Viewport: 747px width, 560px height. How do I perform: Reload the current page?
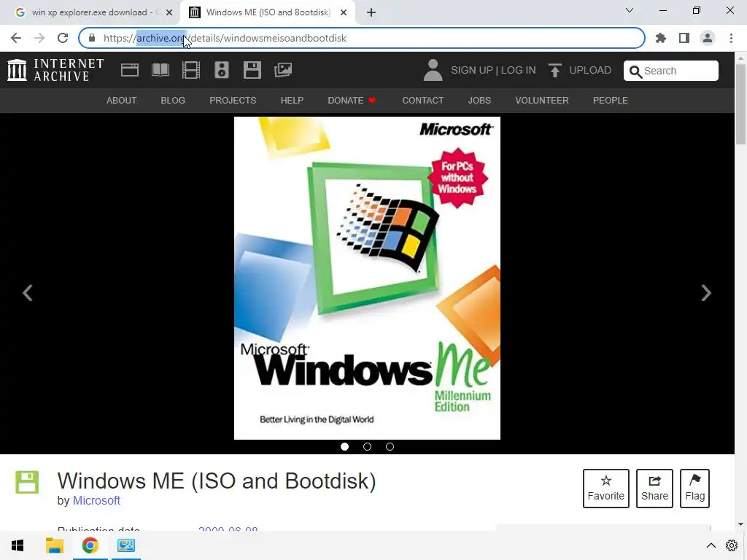(63, 38)
